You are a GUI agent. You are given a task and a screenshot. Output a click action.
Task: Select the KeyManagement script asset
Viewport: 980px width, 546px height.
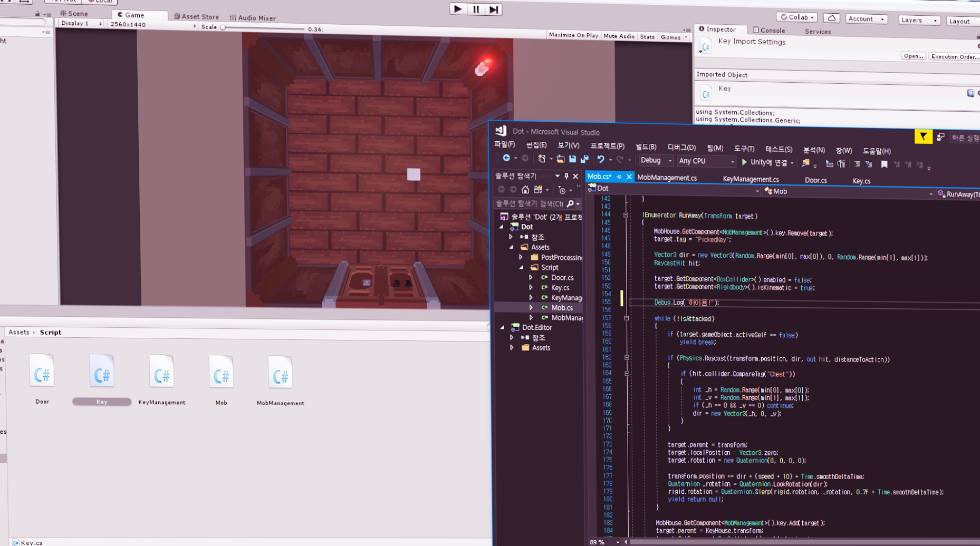coord(161,379)
